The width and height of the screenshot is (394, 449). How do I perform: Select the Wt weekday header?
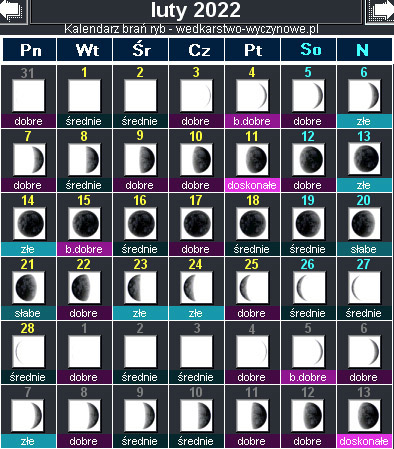85,50
